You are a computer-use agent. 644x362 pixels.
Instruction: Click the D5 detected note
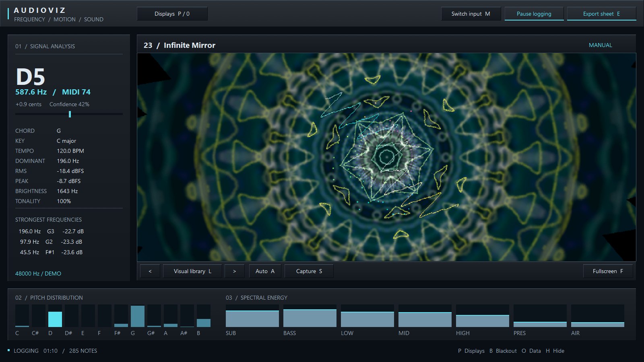click(x=30, y=77)
